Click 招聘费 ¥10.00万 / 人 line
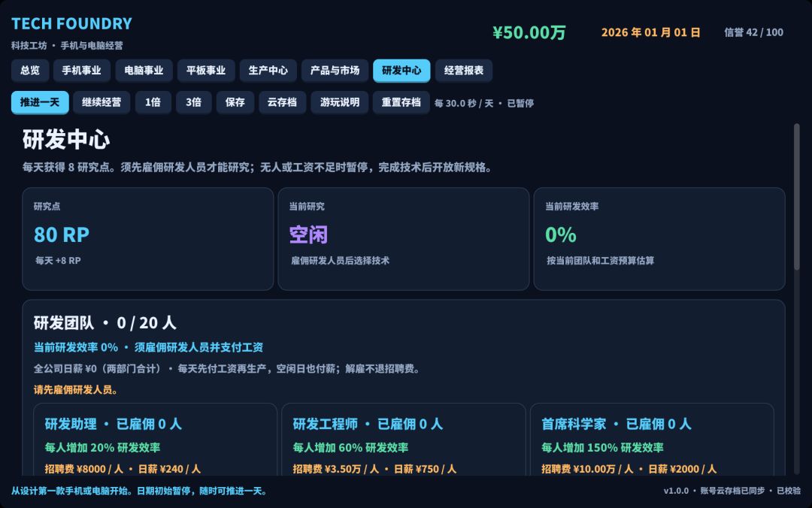Viewport: 812px width, 508px height. pyautogui.click(x=629, y=469)
